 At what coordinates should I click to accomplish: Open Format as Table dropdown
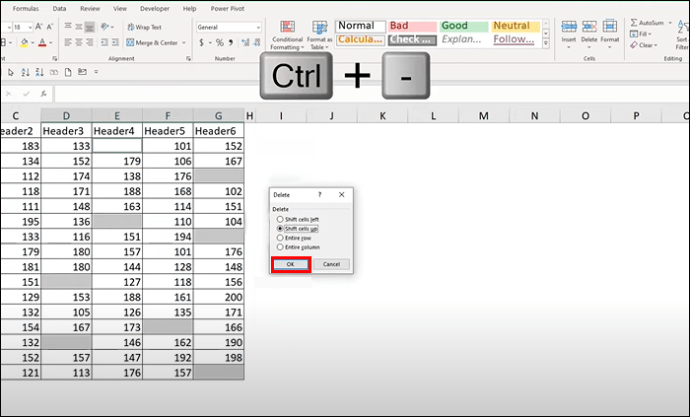tap(319, 35)
